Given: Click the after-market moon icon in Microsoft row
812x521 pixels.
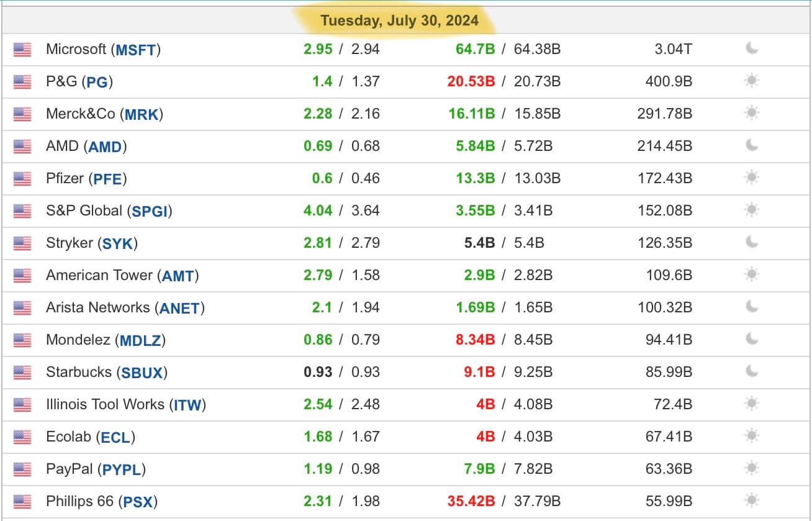Looking at the screenshot, I should 752,48.
